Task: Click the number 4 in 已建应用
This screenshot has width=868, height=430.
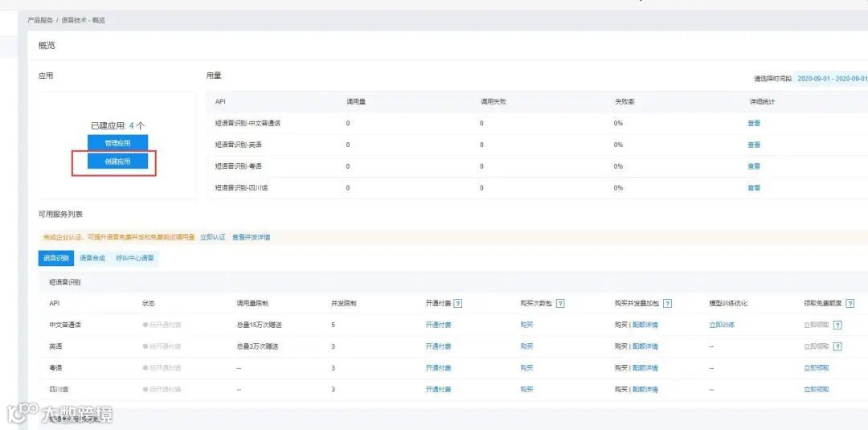Action: click(132, 125)
